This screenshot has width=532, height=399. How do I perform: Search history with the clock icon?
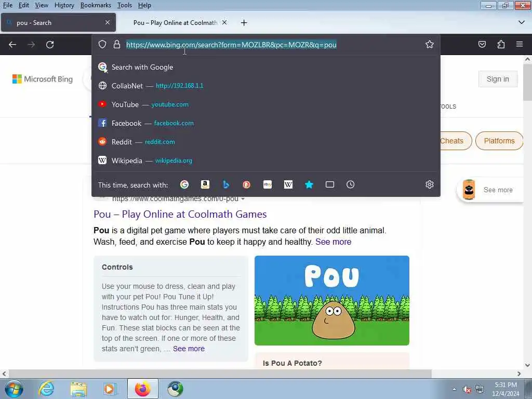(351, 184)
